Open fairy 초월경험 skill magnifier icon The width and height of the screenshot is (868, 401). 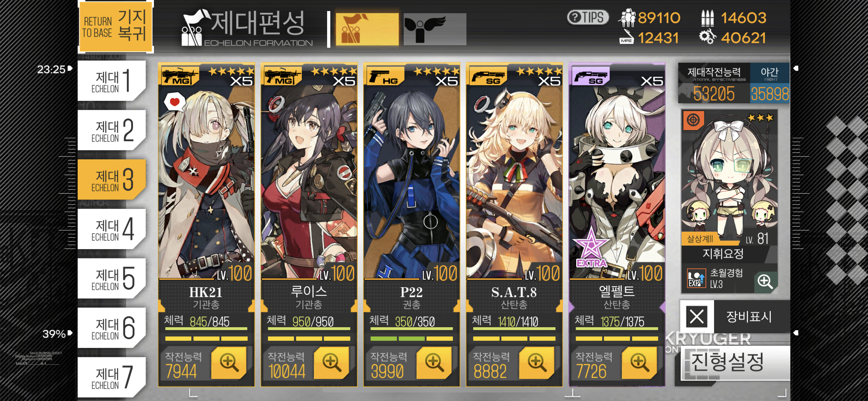click(765, 282)
